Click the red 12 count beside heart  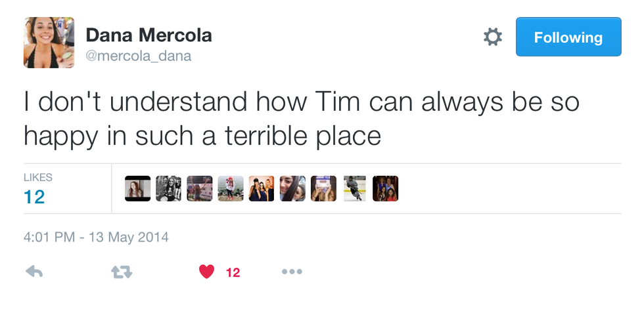pyautogui.click(x=233, y=272)
